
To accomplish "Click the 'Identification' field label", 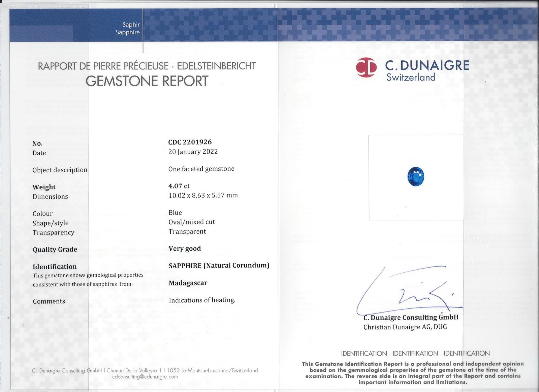I will (x=55, y=267).
